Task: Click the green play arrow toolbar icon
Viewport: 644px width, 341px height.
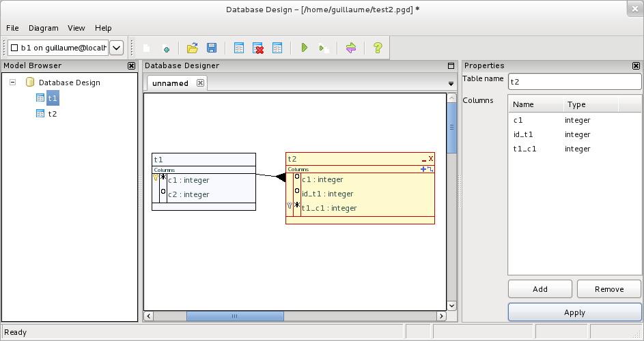Action: pyautogui.click(x=304, y=48)
